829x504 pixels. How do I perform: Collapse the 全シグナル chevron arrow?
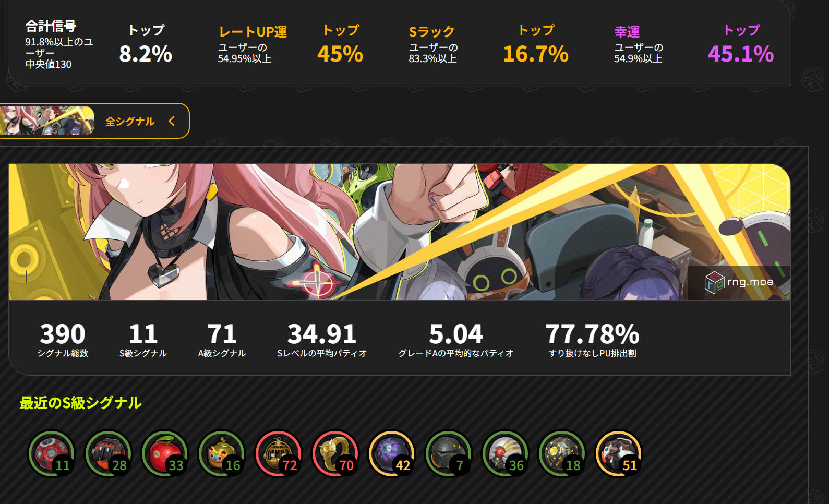172,121
